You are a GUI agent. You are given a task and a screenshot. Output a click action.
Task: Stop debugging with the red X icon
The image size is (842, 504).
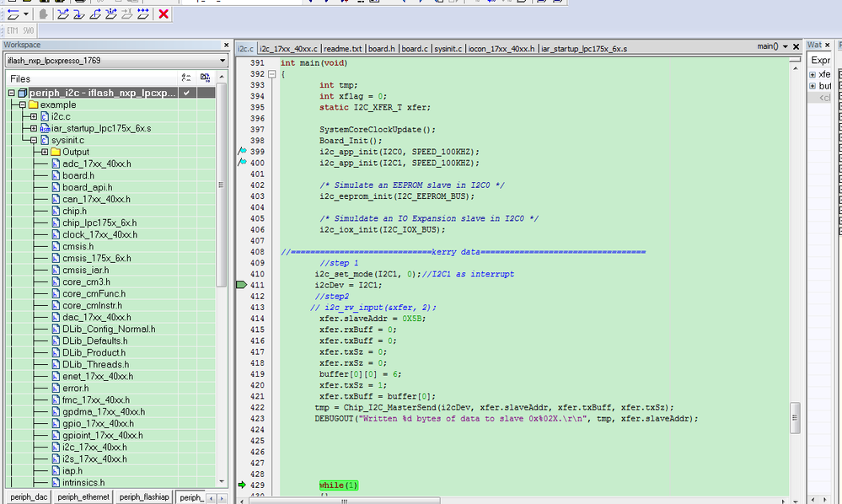tap(164, 14)
